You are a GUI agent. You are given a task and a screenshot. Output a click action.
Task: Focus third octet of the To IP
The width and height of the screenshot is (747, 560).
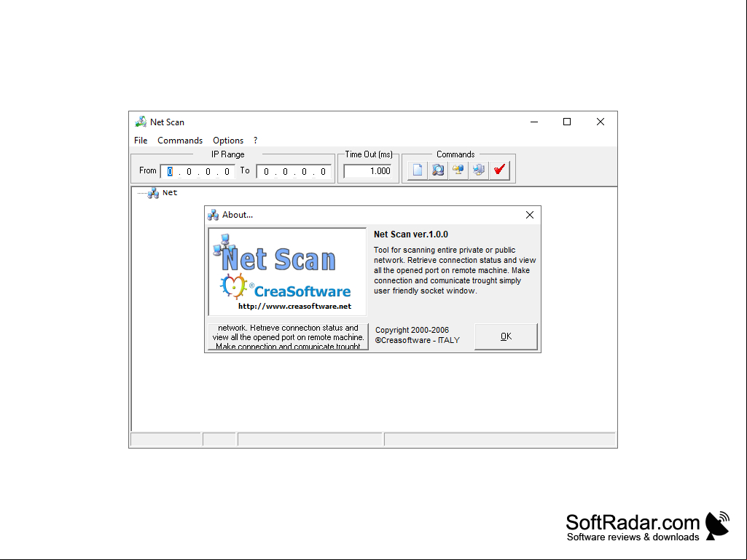[305, 171]
